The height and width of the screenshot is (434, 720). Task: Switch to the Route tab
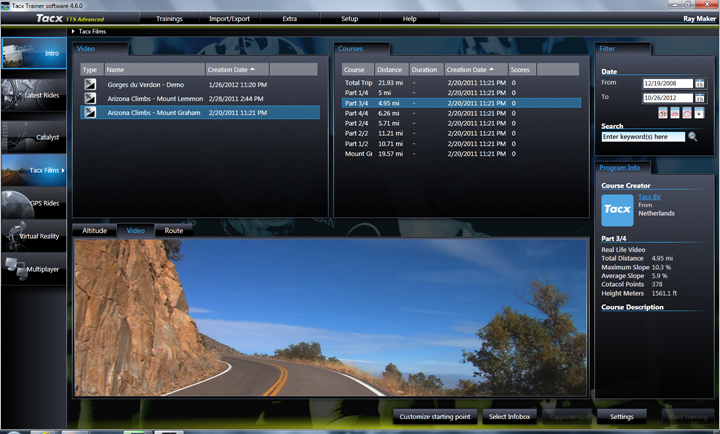tap(174, 231)
